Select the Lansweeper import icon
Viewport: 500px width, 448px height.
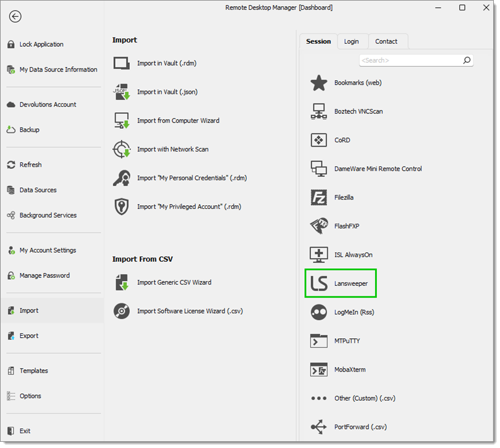(x=319, y=283)
